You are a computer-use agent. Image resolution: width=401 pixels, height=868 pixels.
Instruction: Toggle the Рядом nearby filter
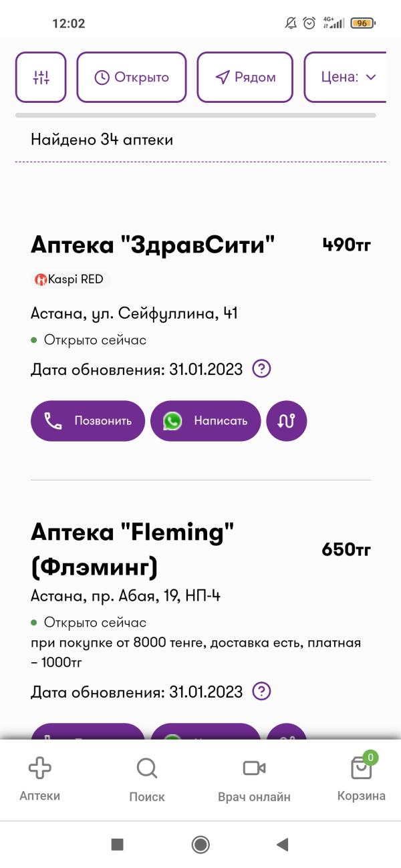(x=245, y=78)
